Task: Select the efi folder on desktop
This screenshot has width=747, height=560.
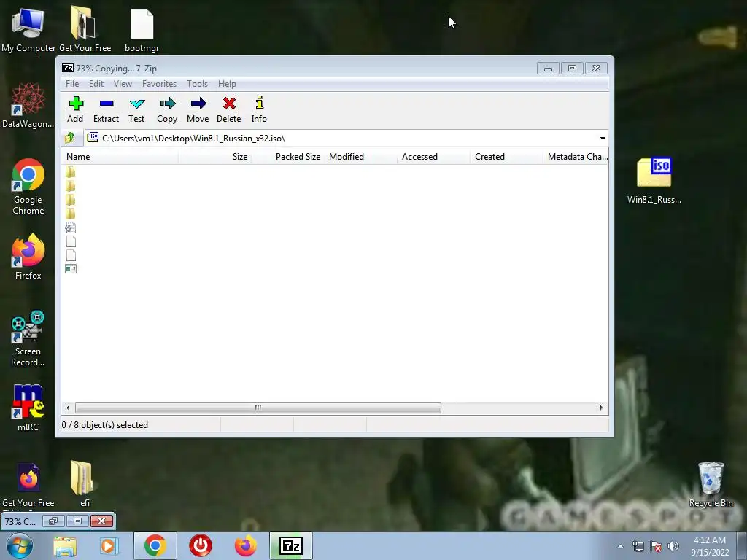Action: (x=85, y=483)
